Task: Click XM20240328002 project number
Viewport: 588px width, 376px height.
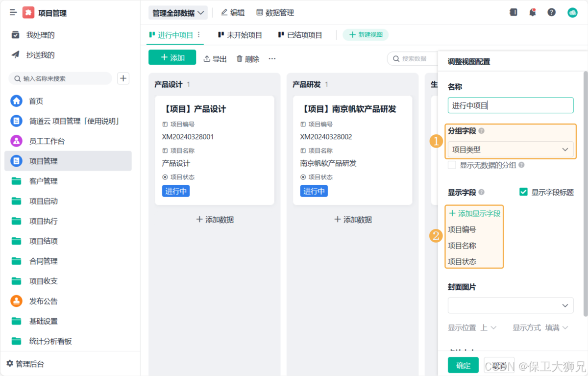Action: (326, 137)
